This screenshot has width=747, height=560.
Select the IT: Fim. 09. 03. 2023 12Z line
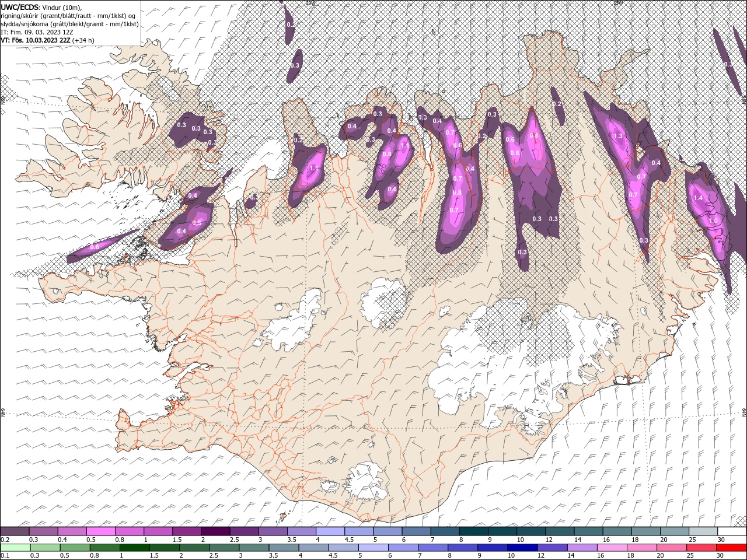coord(37,32)
